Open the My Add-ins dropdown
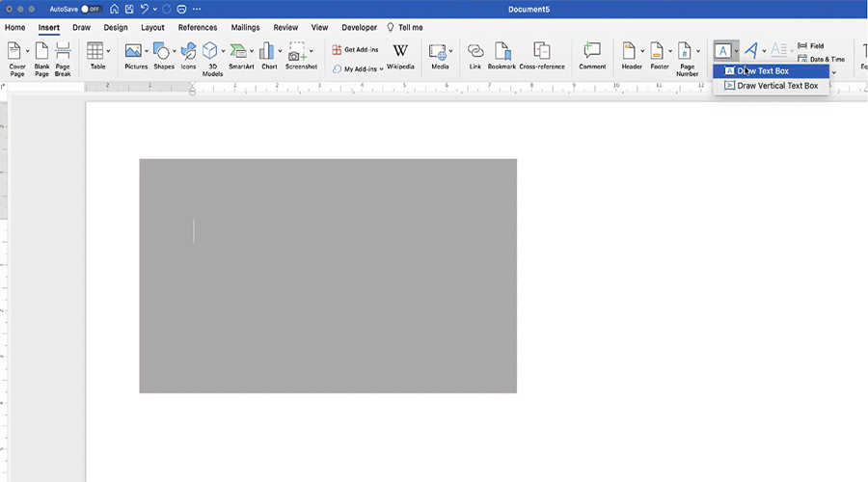Image resolution: width=868 pixels, height=482 pixels. [359, 68]
